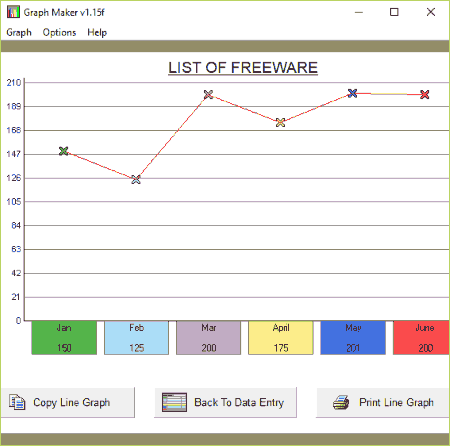Select the Mar data point marker at 200
Viewport: 450px width, 446px height.
pyautogui.click(x=208, y=94)
